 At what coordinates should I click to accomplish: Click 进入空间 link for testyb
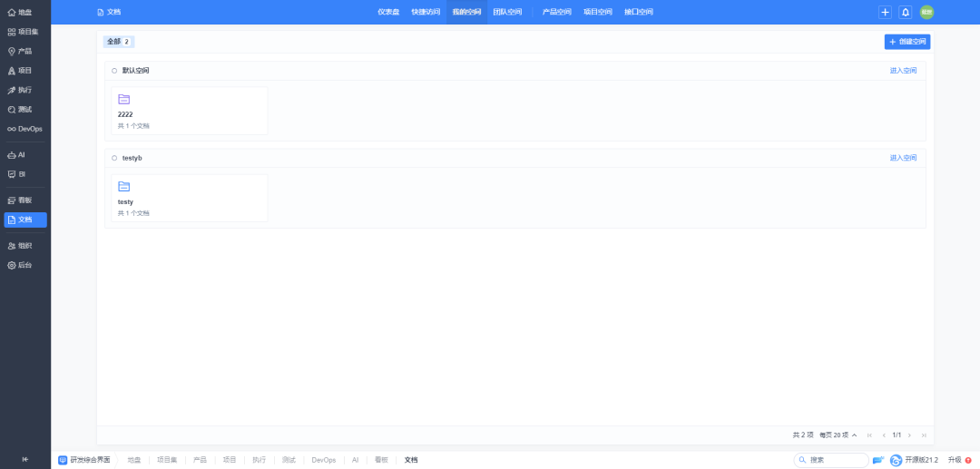pos(903,158)
